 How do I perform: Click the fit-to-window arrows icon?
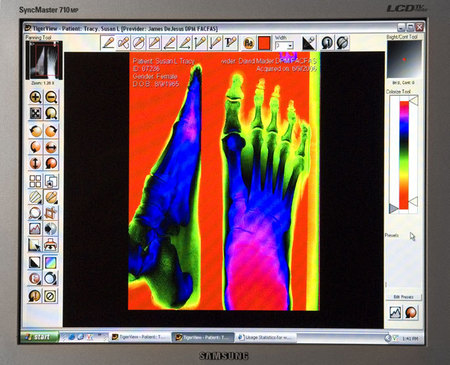point(35,113)
